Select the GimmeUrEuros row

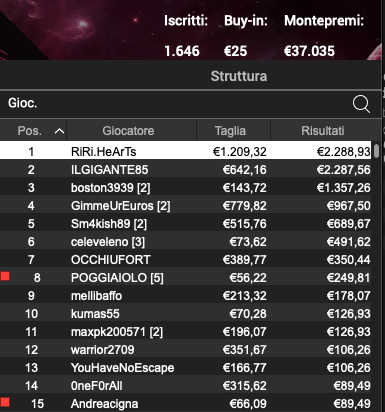coord(186,206)
